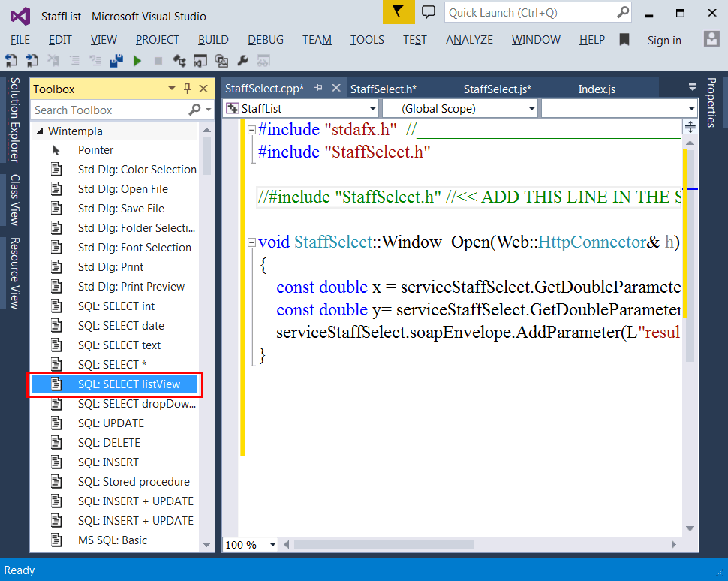Click the search magnifier in Quick Launch
Image resolution: width=728 pixels, height=581 pixels.
point(623,12)
